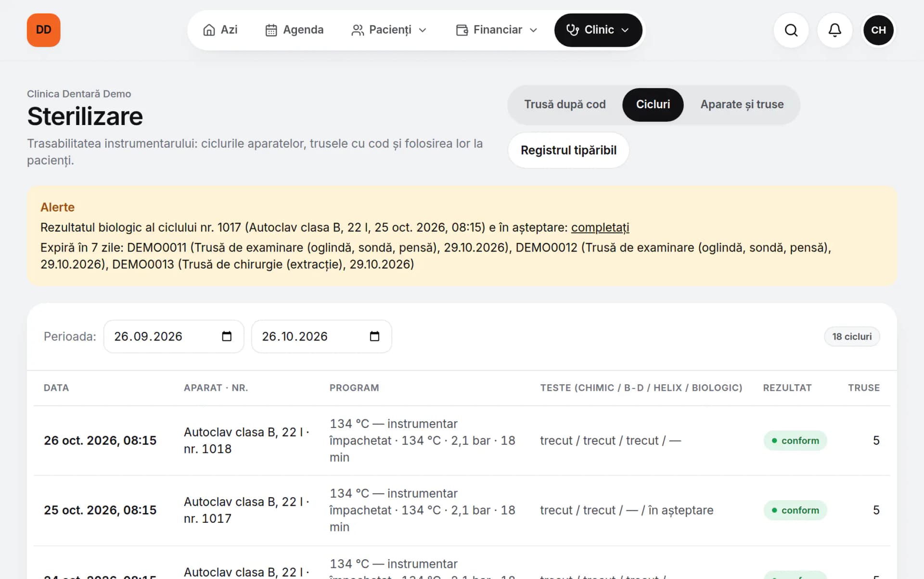Click the wallet icon beside Financiar

coord(462,30)
